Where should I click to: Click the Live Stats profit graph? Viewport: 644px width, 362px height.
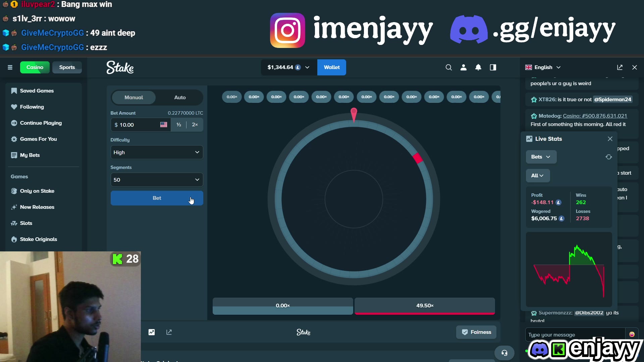click(569, 269)
